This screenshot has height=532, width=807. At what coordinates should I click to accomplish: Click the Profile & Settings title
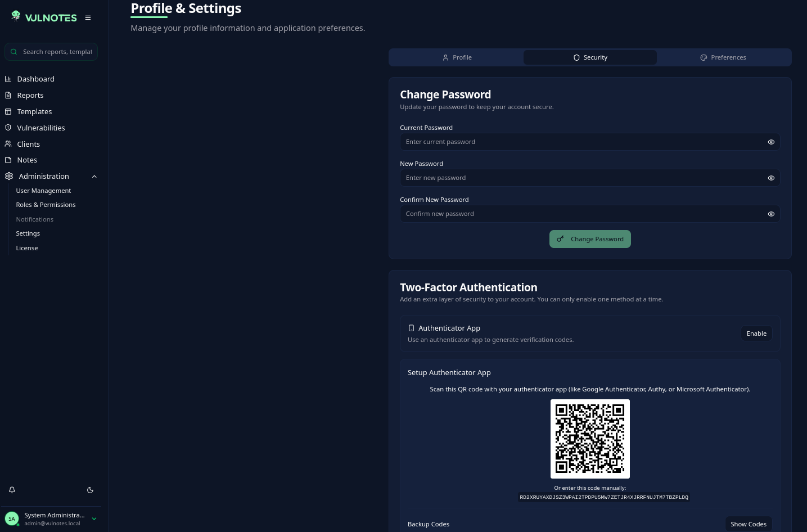tap(186, 8)
